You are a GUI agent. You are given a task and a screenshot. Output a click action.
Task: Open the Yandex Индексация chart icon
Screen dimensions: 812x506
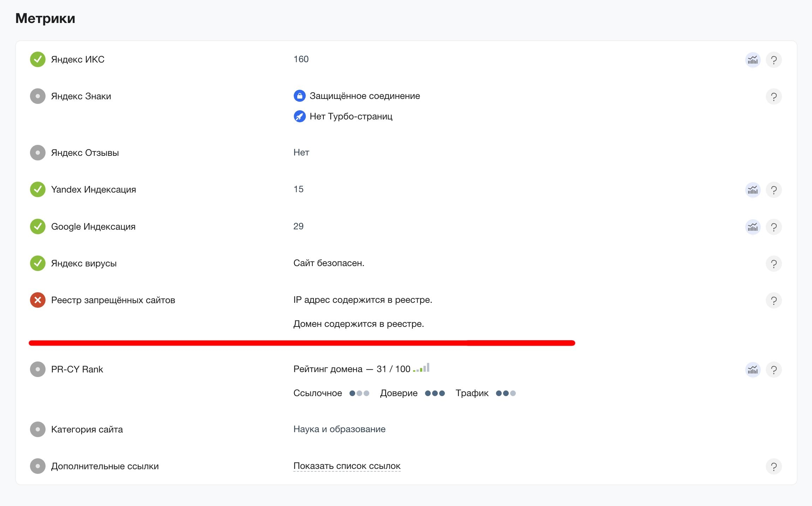click(753, 190)
